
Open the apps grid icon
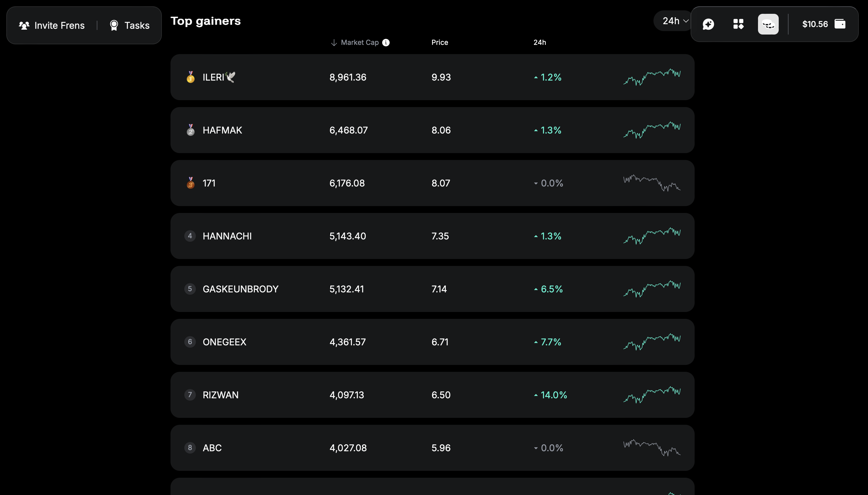(x=738, y=24)
